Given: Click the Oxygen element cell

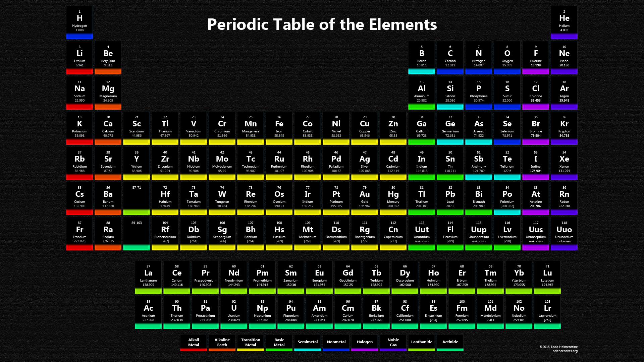Looking at the screenshot, I should tap(507, 57).
